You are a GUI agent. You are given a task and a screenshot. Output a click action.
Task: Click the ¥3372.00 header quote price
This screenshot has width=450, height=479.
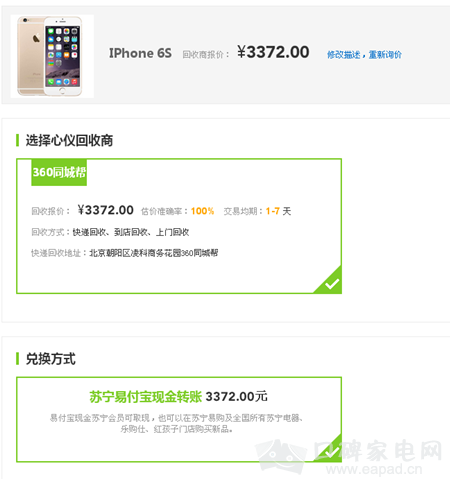[273, 52]
